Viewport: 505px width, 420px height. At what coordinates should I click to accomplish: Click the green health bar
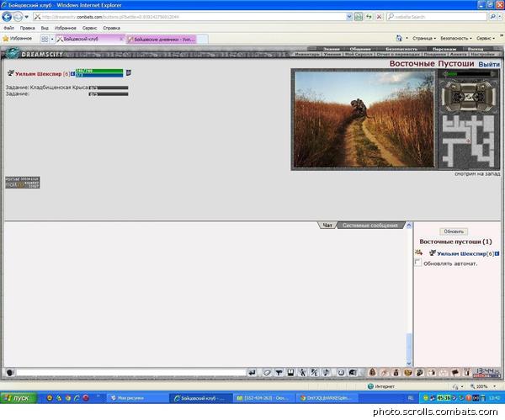(99, 71)
